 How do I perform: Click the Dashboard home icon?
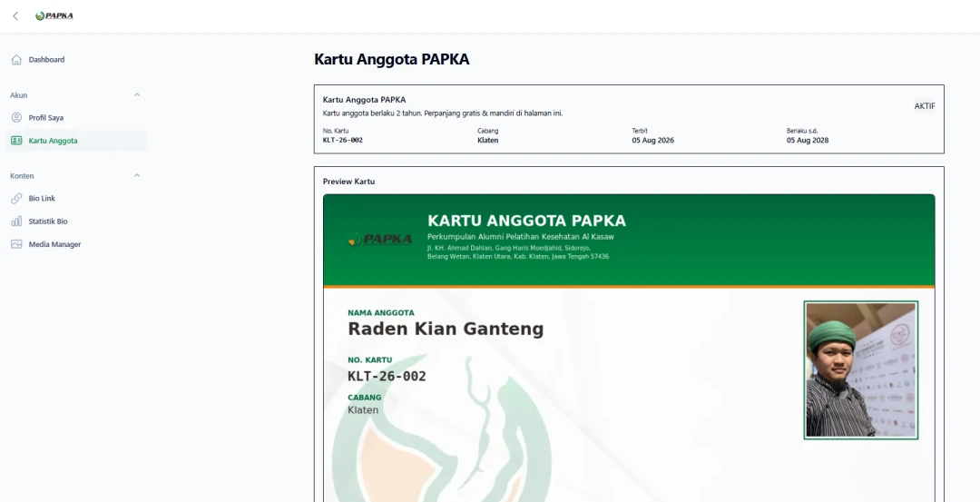pos(16,59)
